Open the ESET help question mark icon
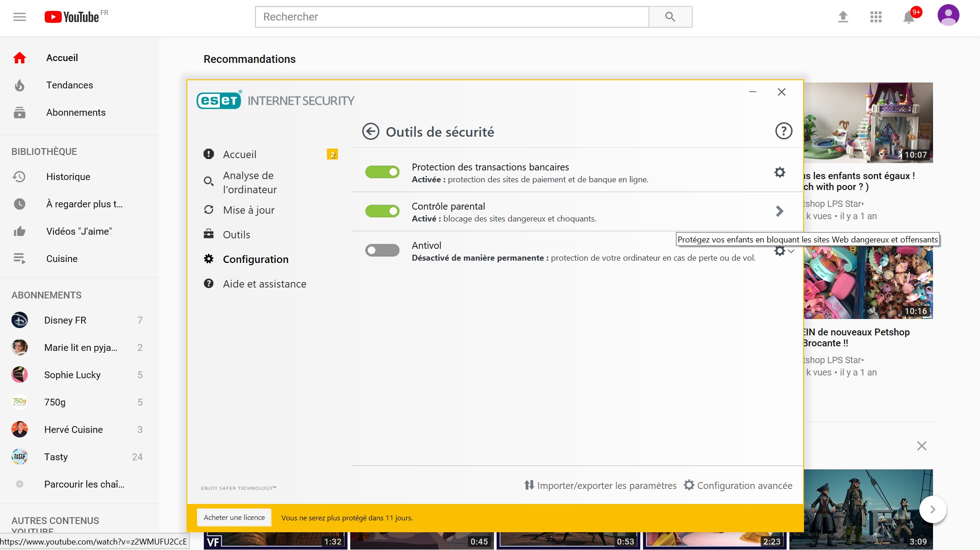The image size is (980, 550). point(783,131)
